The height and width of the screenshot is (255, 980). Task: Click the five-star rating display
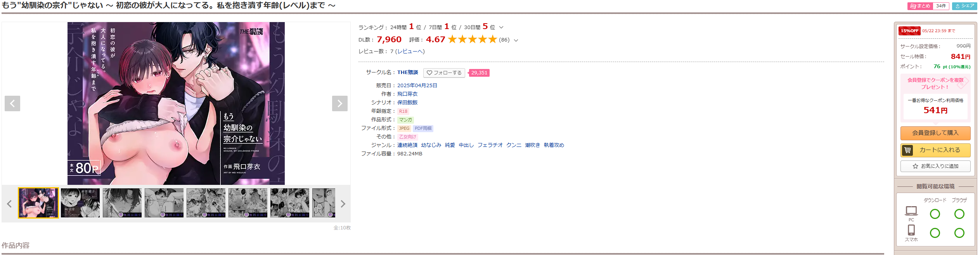[x=473, y=40]
